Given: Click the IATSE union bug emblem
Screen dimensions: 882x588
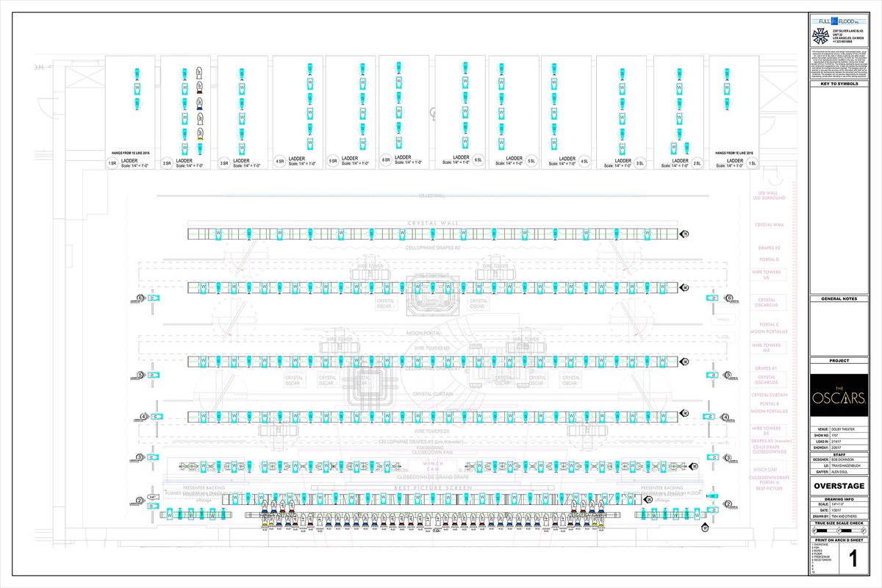Looking at the screenshot, I should (821, 35).
